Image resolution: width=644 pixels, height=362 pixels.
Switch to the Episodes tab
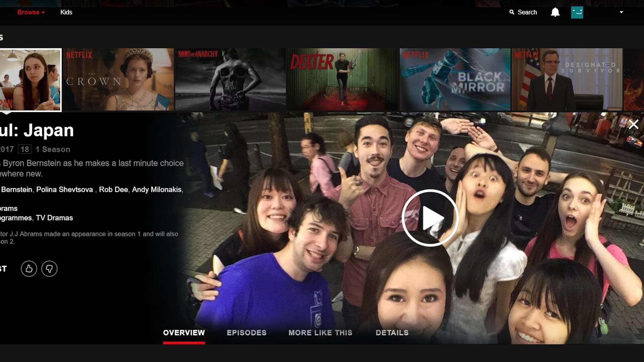click(x=247, y=333)
